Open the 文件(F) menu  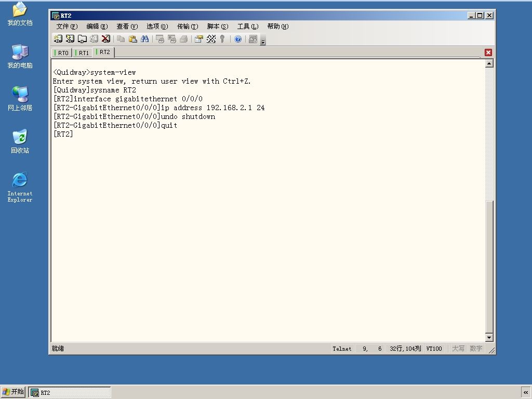coord(67,26)
